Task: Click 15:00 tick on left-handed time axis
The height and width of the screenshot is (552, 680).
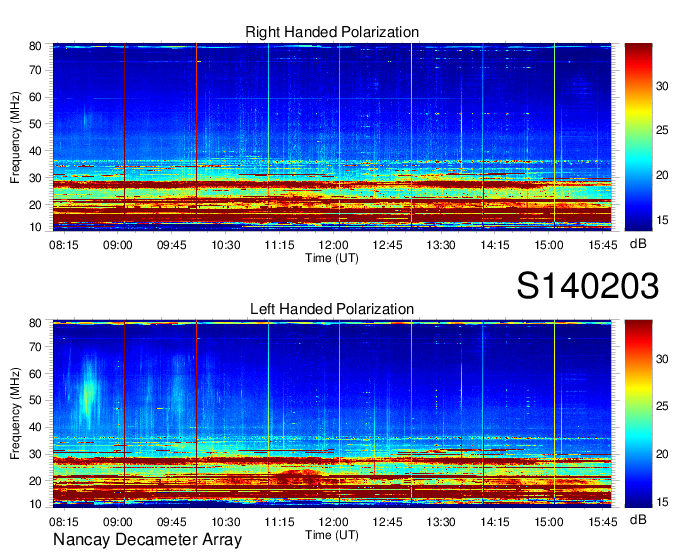Action: (x=549, y=522)
